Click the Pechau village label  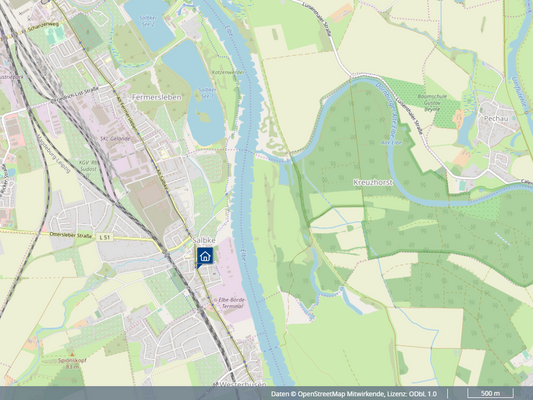point(496,119)
